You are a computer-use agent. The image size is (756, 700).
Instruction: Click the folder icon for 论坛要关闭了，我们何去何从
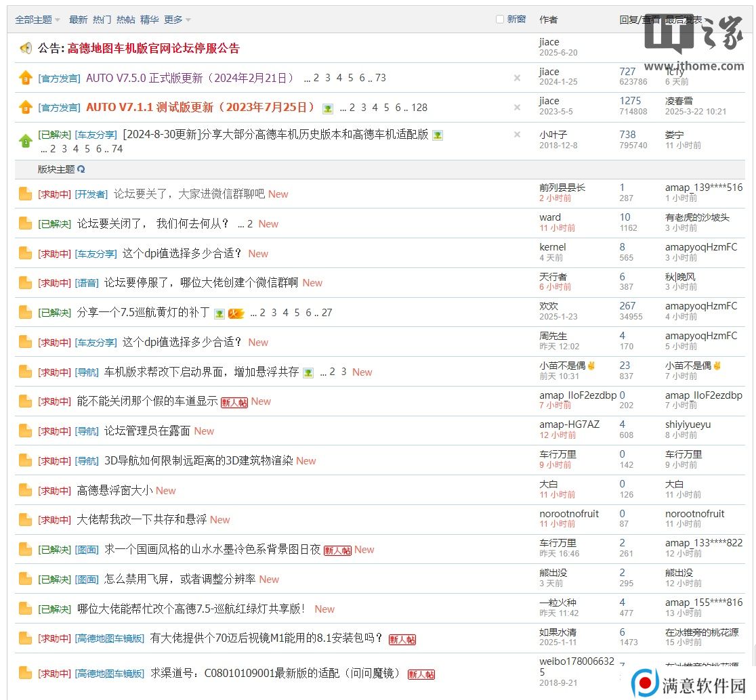tap(25, 223)
